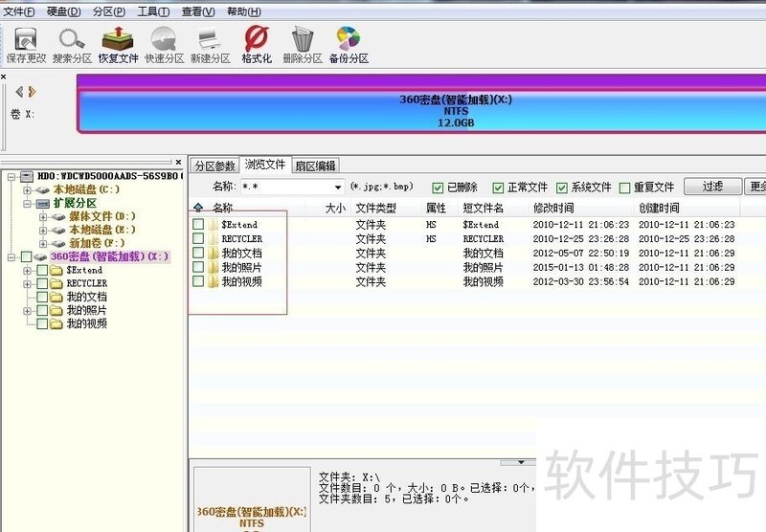Image resolution: width=766 pixels, height=532 pixels.
Task: Switch to the 浏览文件 tab
Action: pos(265,165)
